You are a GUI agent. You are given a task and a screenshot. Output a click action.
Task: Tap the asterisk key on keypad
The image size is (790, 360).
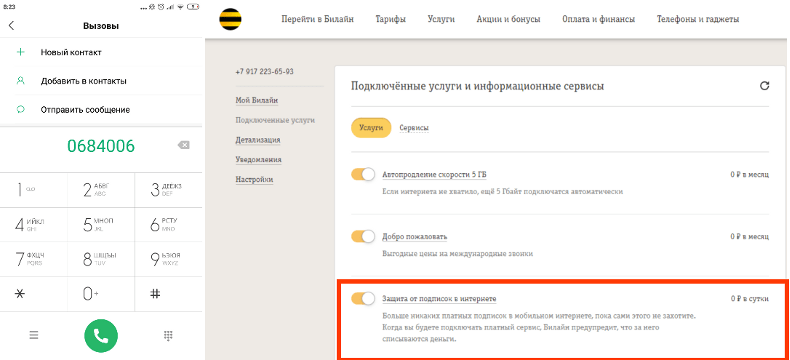coord(34,294)
